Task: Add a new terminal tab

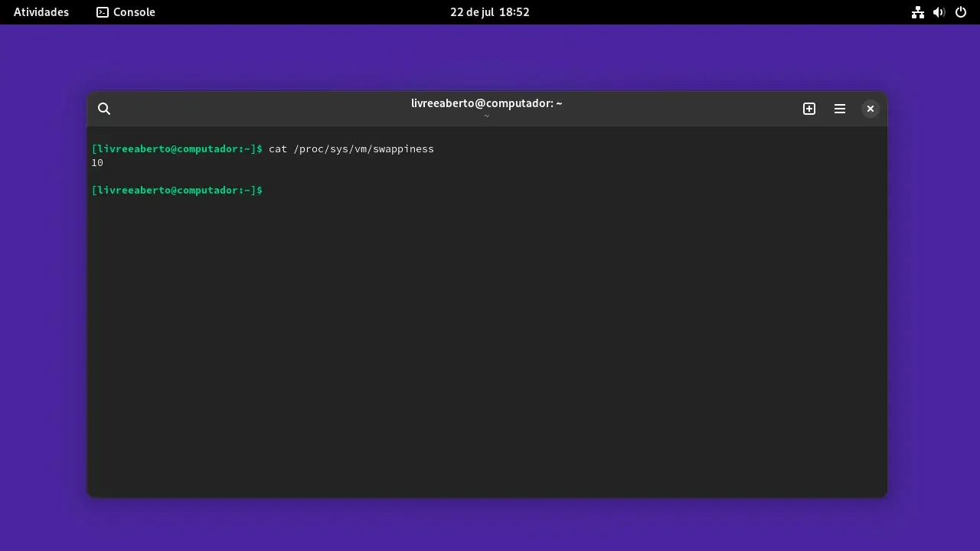Action: coord(809,109)
